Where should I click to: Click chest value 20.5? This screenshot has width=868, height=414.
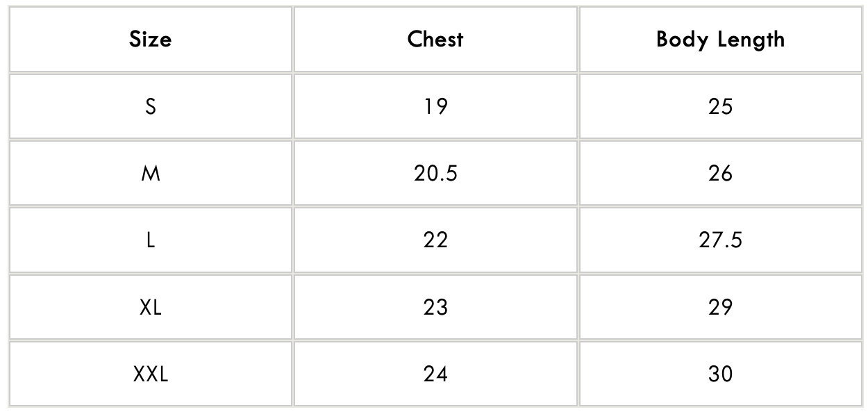coord(435,173)
